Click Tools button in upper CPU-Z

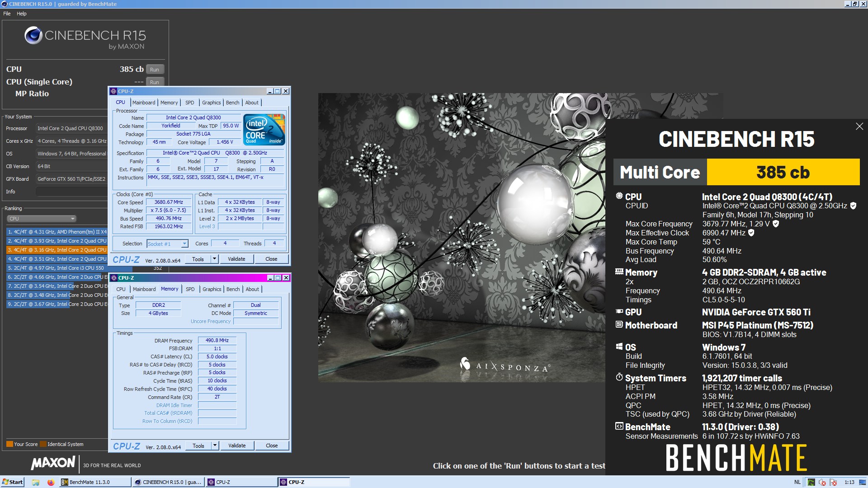(198, 259)
